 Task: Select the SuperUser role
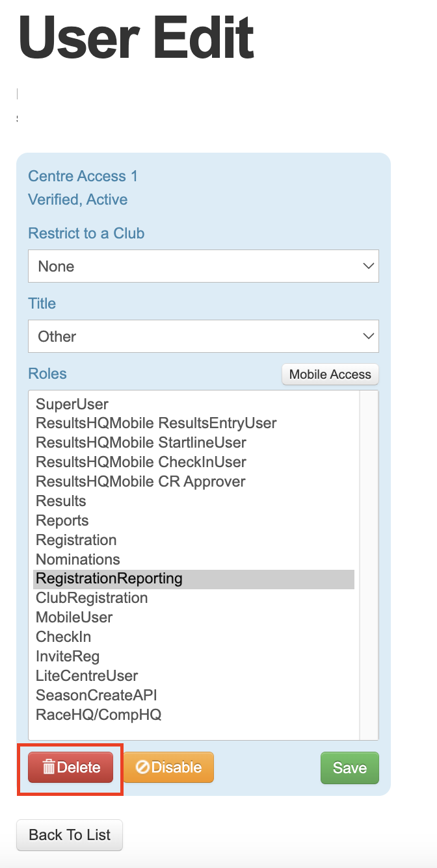tap(194, 404)
